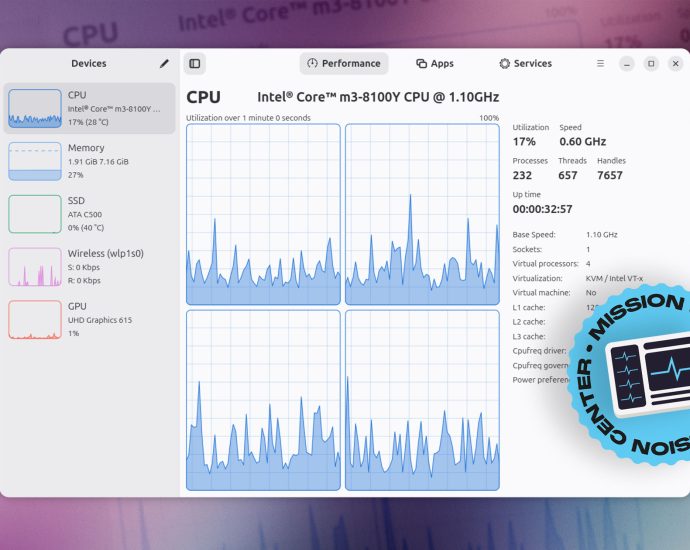Click the '1.91 GiB 7.16 GiB' memory text
This screenshot has height=550, width=690.
98,161
